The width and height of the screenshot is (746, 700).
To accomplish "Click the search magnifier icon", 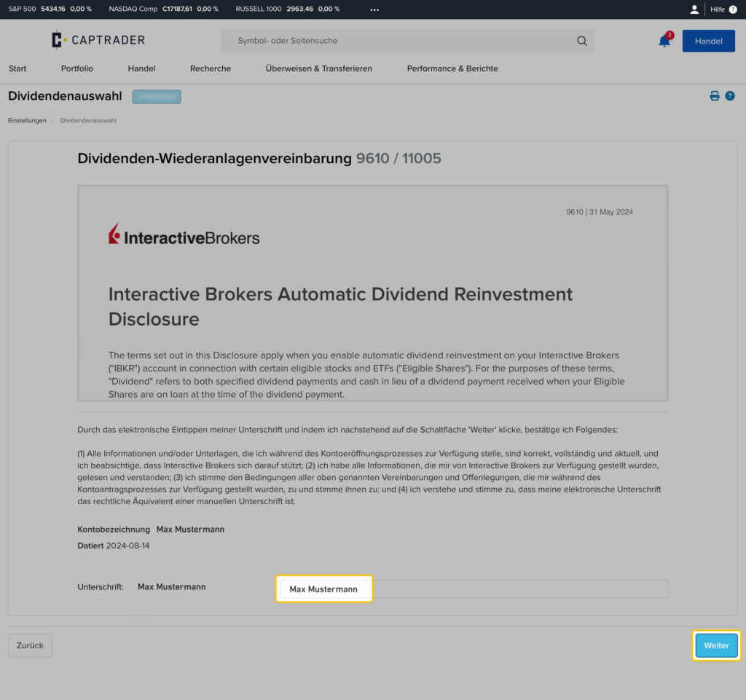I will point(582,41).
